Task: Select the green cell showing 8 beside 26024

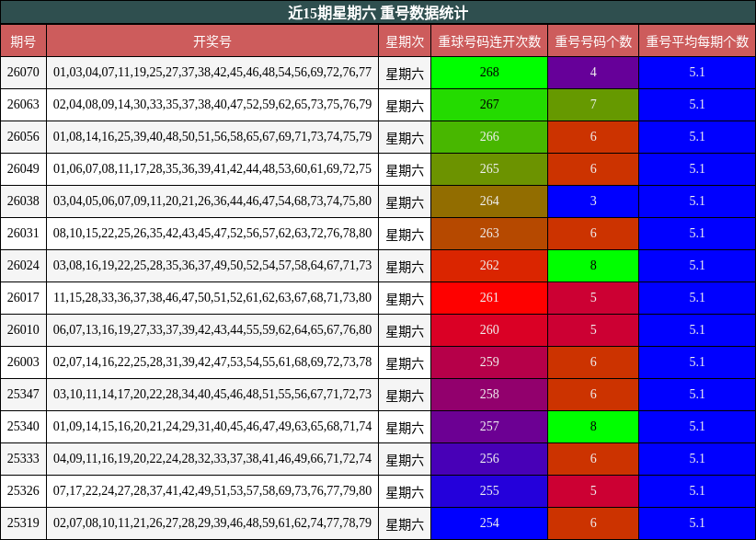Action: (x=592, y=265)
